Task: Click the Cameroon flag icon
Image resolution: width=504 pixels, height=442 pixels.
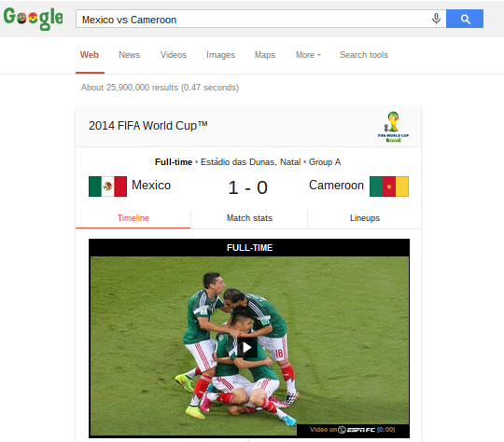Action: pyautogui.click(x=389, y=186)
